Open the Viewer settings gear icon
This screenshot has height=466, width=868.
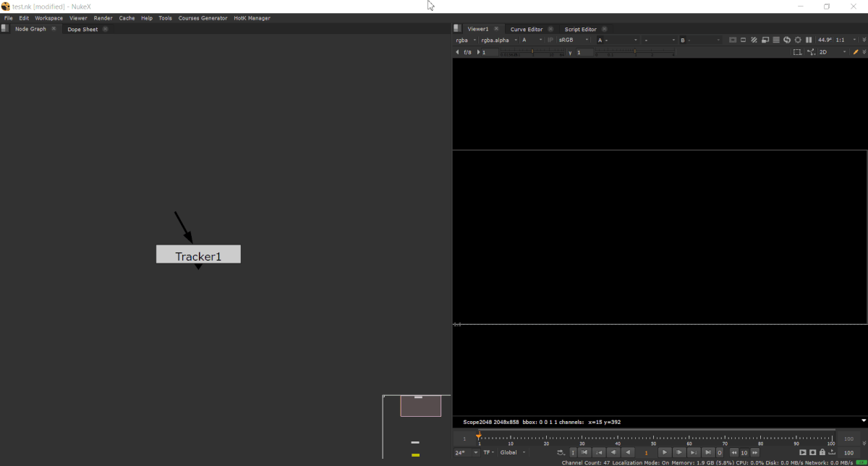(798, 41)
